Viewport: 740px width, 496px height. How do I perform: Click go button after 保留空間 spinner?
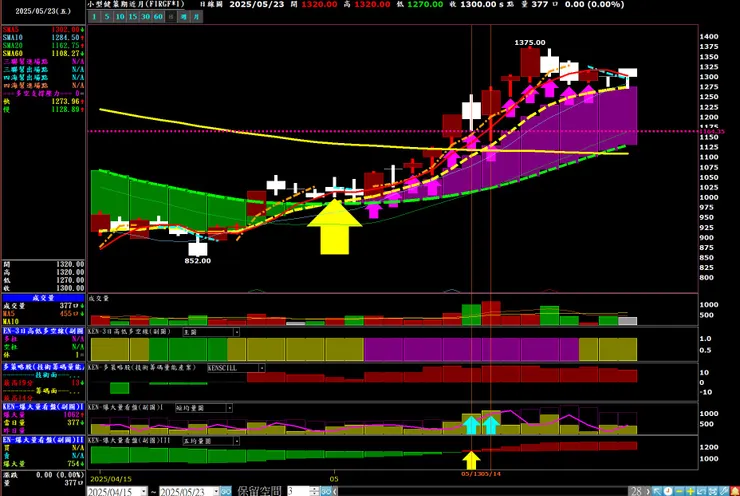[326, 491]
